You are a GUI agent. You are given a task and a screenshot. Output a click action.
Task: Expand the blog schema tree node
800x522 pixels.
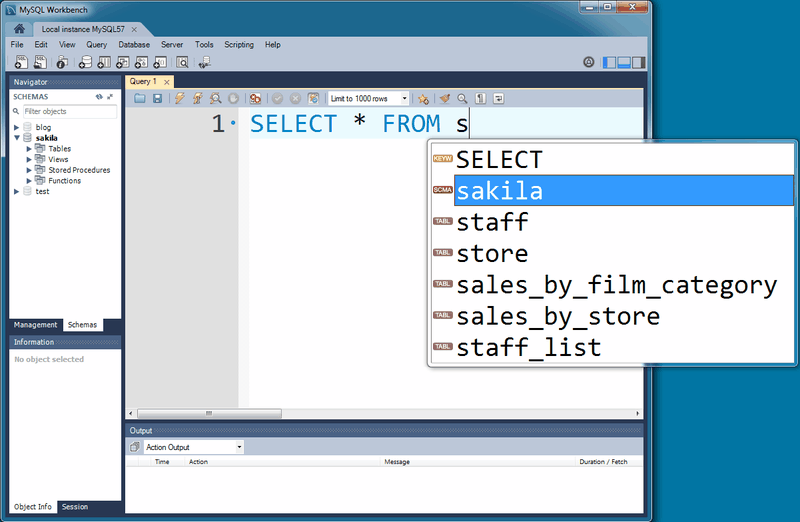pos(17,127)
